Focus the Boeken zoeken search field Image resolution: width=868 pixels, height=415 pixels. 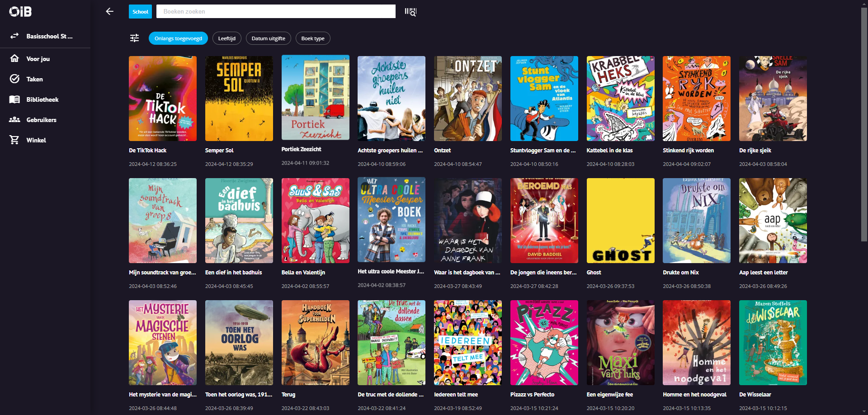(276, 11)
